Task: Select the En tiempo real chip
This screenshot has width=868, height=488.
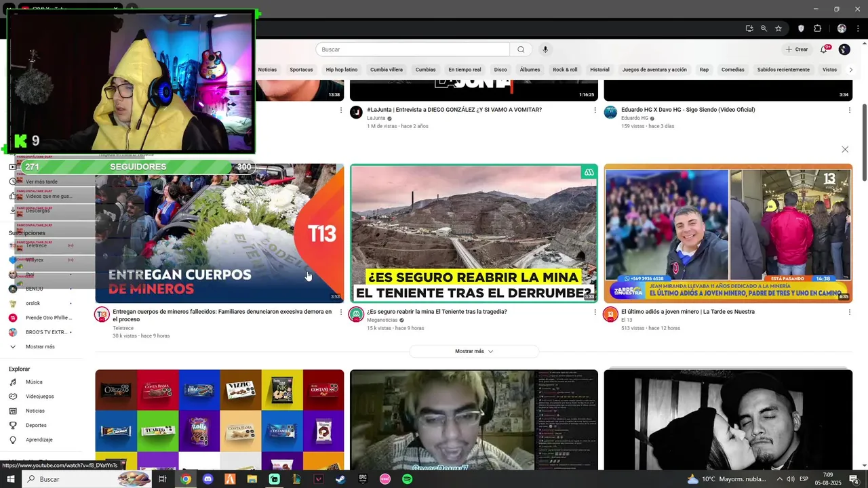Action: click(x=465, y=70)
